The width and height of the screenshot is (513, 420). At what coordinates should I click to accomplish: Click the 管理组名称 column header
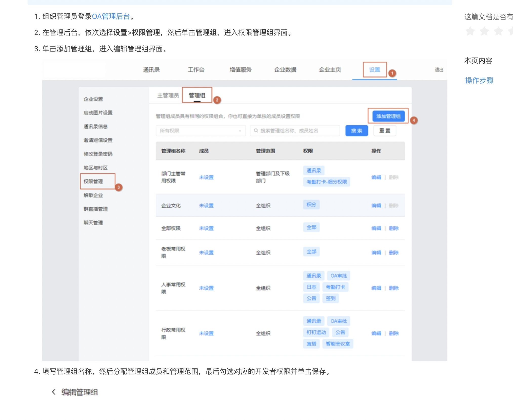[173, 151]
